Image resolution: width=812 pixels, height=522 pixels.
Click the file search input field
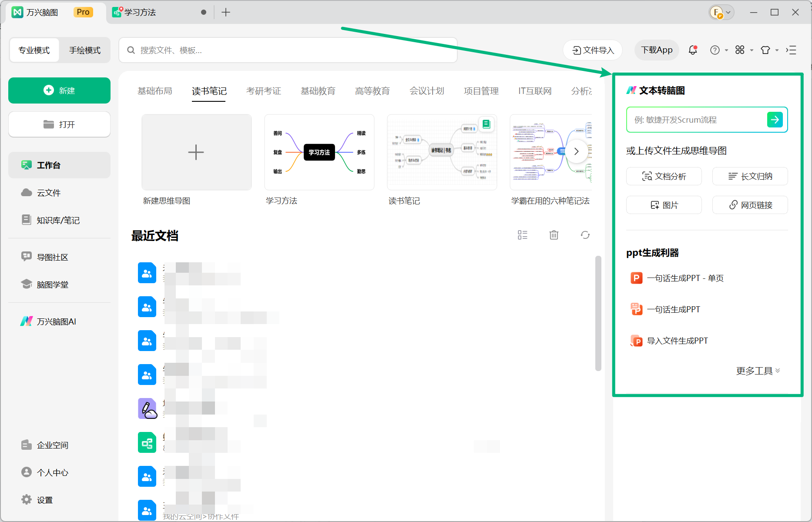[x=288, y=50]
